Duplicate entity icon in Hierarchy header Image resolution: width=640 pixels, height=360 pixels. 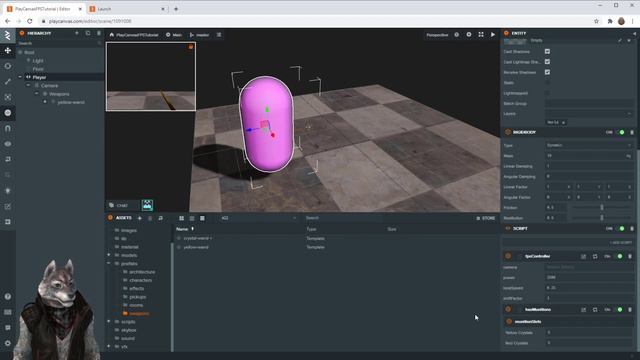tap(88, 33)
